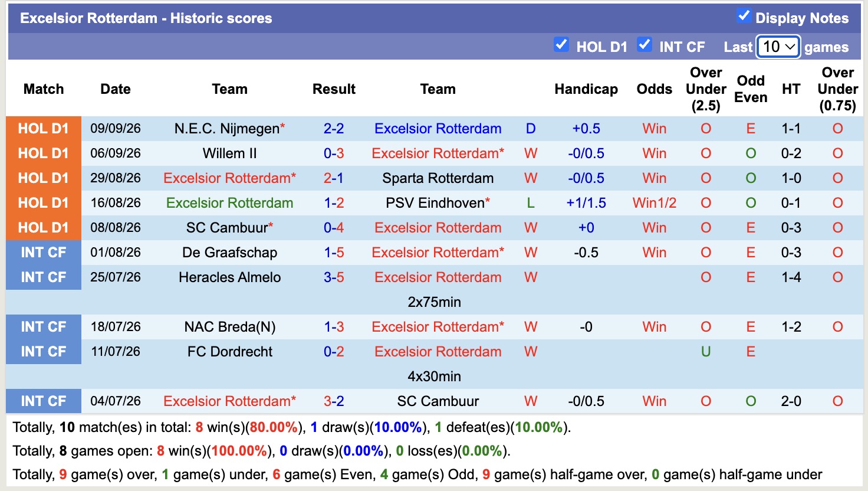The width and height of the screenshot is (868, 491).
Task: Select the Sparta Rotterdam team link
Action: (438, 178)
